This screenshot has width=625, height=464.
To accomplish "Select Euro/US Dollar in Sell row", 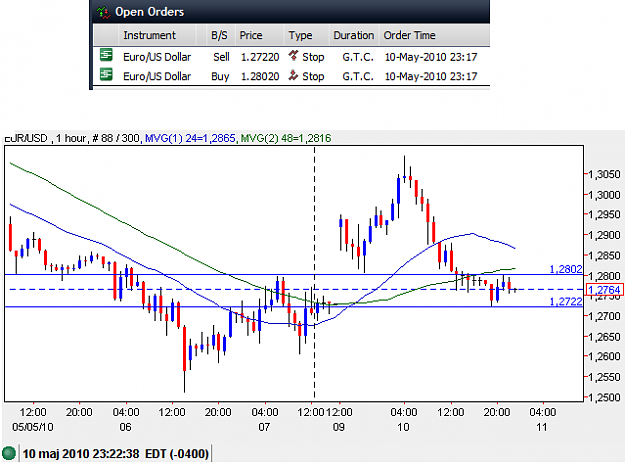I will (x=157, y=57).
